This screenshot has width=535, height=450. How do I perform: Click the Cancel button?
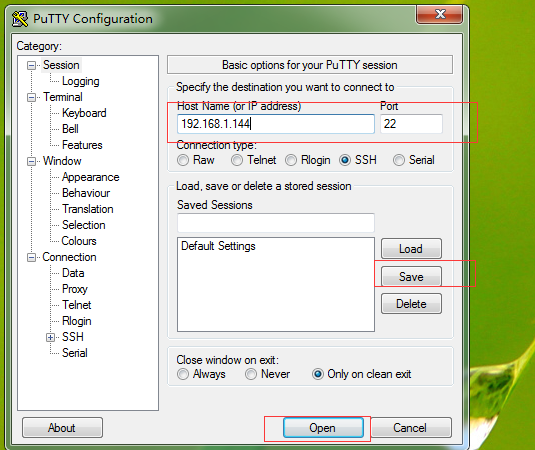point(411,428)
